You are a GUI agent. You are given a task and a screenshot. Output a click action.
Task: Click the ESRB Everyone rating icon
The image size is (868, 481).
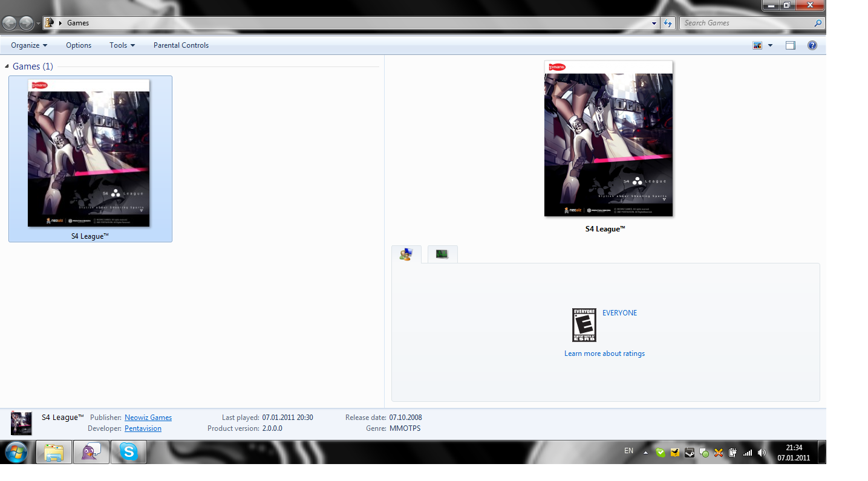(x=584, y=325)
